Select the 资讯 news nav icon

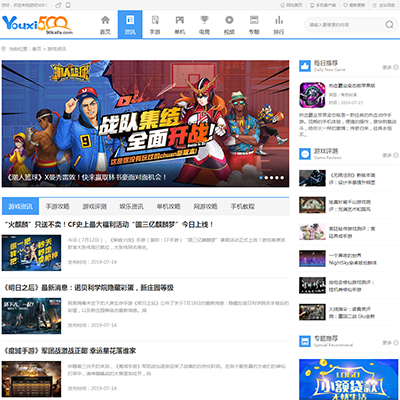click(130, 20)
